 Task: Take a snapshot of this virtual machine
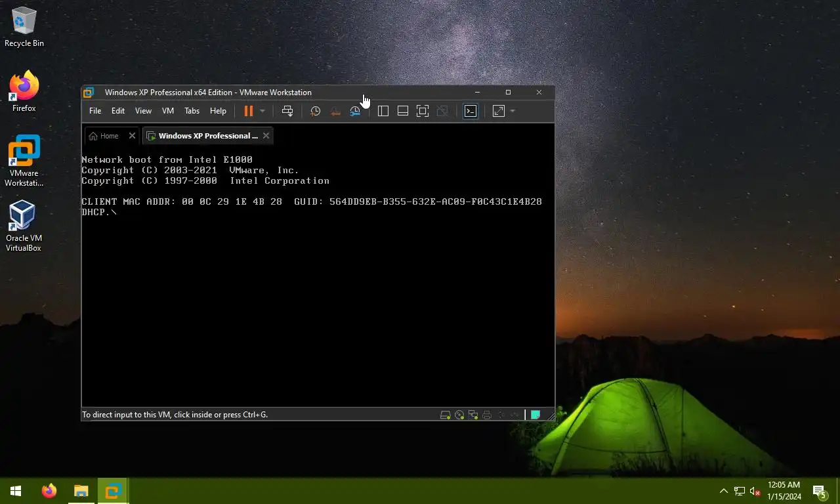pyautogui.click(x=316, y=111)
